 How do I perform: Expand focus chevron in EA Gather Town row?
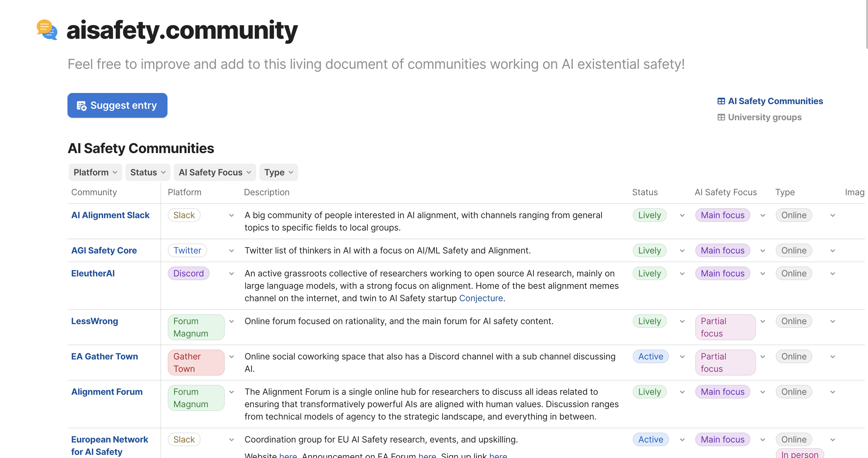tap(762, 357)
